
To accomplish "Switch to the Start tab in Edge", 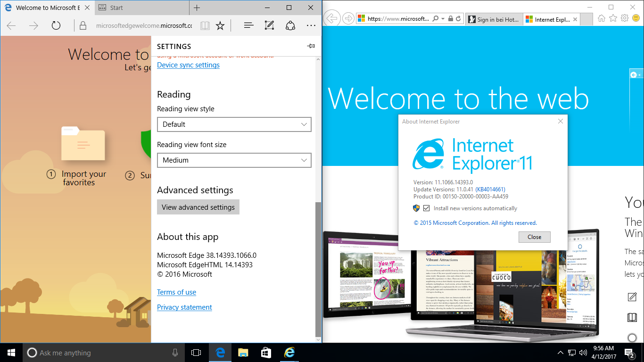I will (x=141, y=8).
